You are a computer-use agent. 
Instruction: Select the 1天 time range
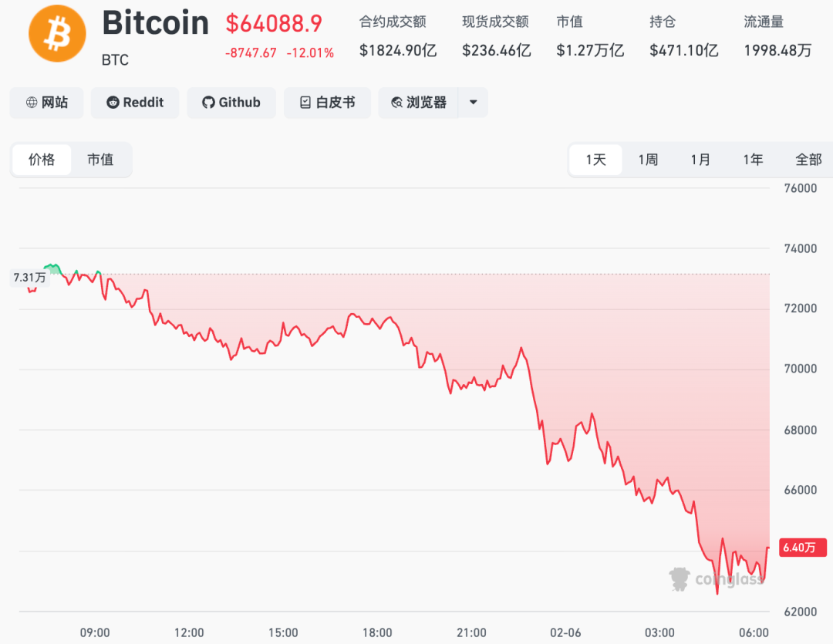pos(595,160)
